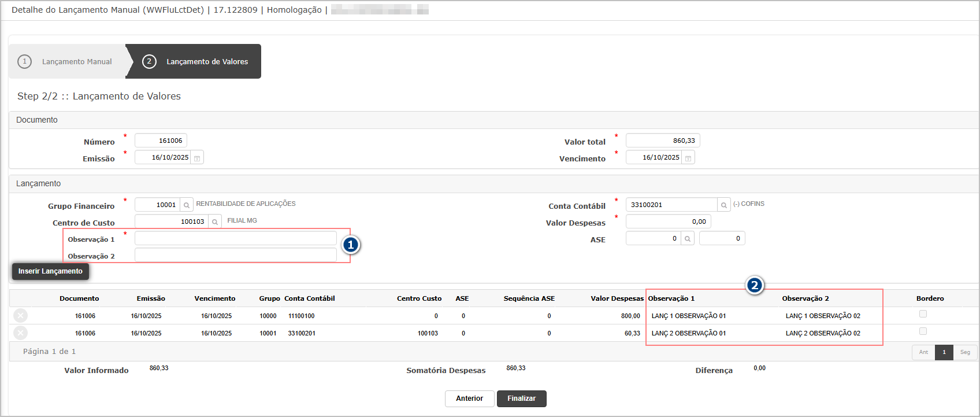Viewport: 980px width, 417px height.
Task: Click the Anterior button
Action: tap(469, 398)
